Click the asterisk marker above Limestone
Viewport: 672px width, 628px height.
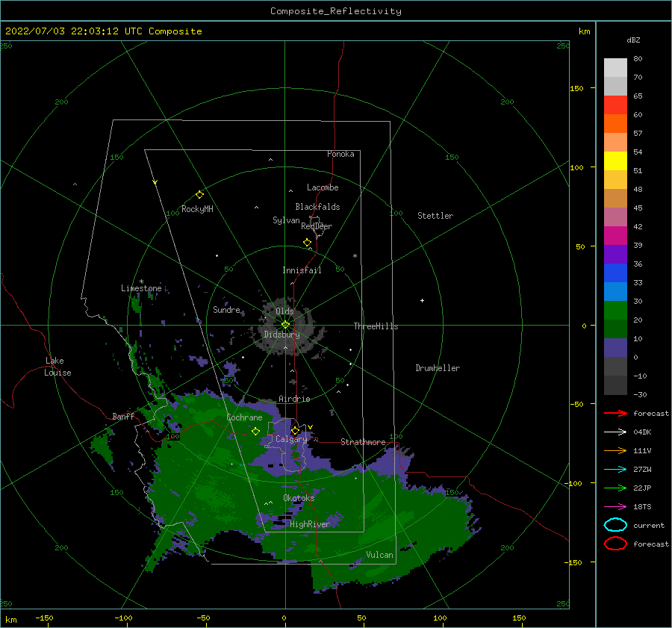(141, 282)
